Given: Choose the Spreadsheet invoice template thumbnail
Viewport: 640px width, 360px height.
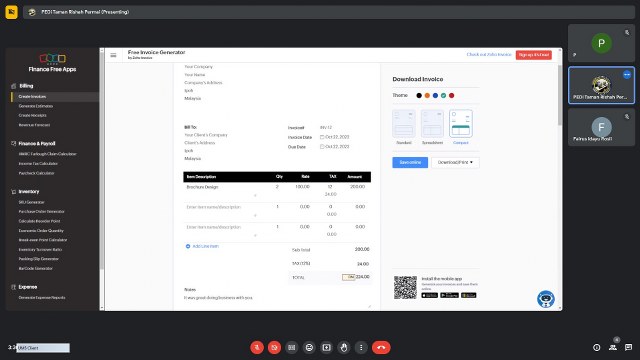Looking at the screenshot, I should click(432, 124).
